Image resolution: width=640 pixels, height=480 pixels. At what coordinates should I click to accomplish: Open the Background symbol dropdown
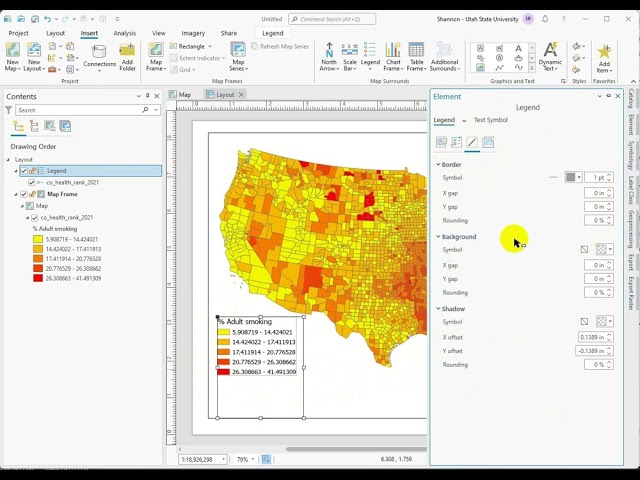point(610,249)
